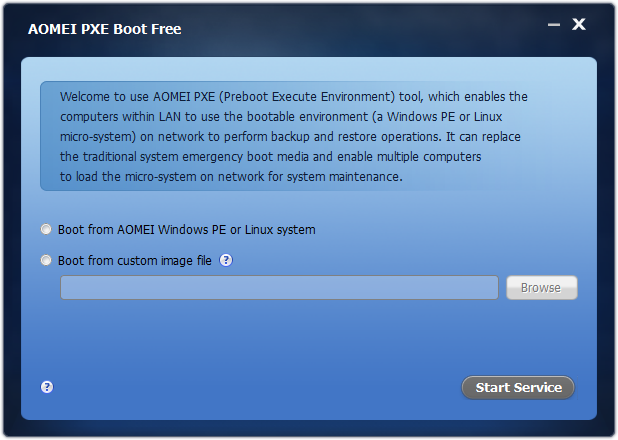618x440 pixels.
Task: Select the custom image file radio button
Action: coord(46,260)
